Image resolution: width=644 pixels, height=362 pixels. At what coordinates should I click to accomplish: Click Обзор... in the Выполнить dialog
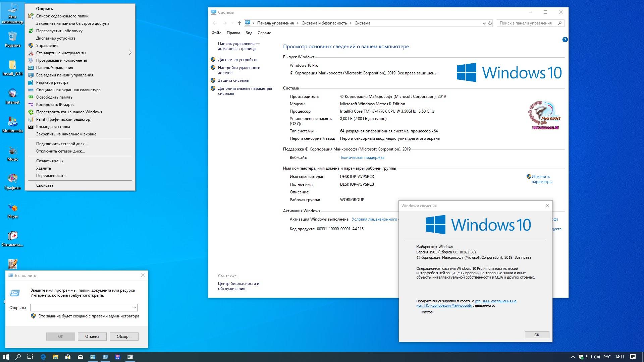pos(124,337)
